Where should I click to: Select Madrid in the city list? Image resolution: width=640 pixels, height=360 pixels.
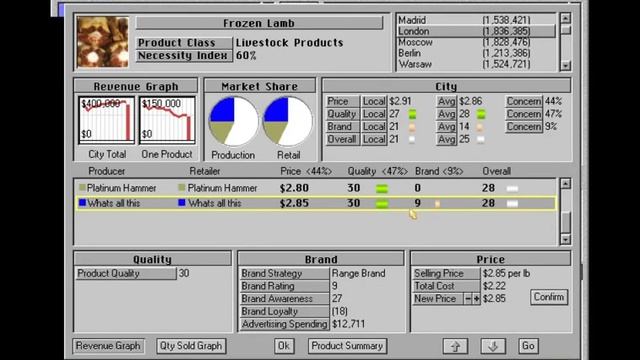coord(476,20)
